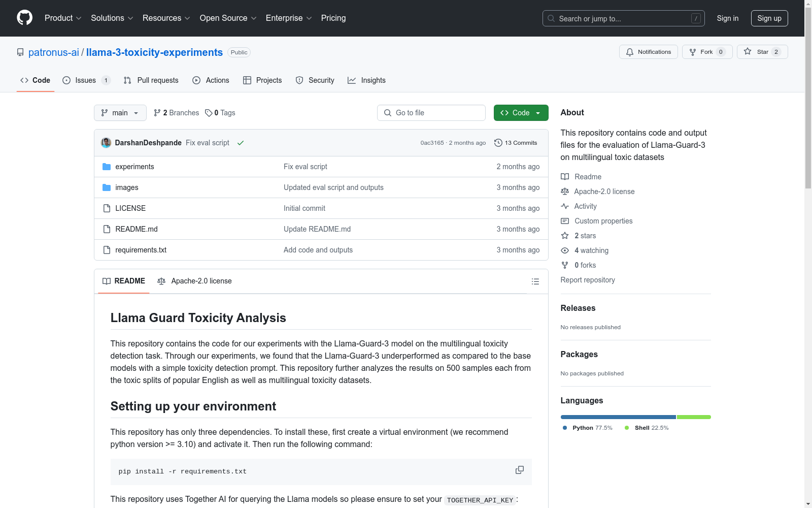Click the LICENSE file icon
This screenshot has height=508, width=812.
click(107, 208)
